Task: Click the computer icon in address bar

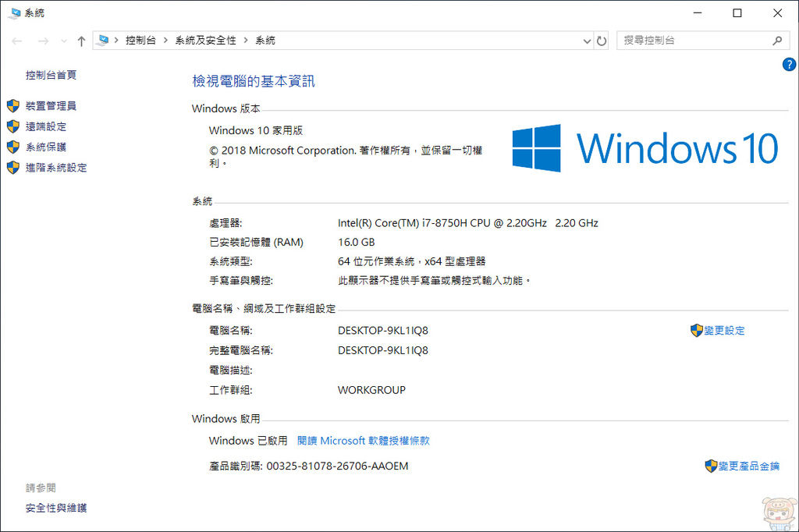Action: pyautogui.click(x=103, y=41)
